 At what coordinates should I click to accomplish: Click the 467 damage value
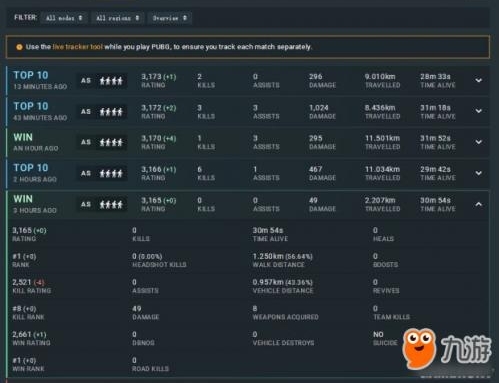point(316,170)
